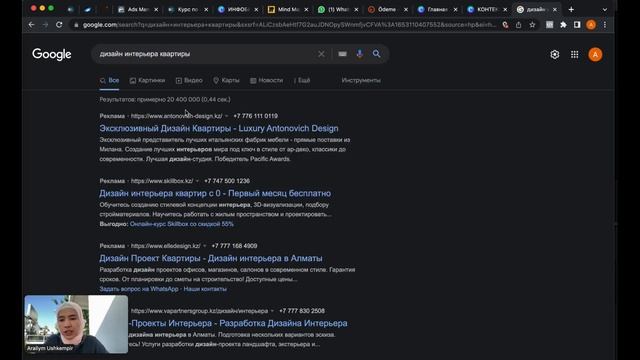This screenshot has width=640, height=360.
Task: Expand dropdown arrow beside skillbox.kz URL
Action: click(x=197, y=181)
